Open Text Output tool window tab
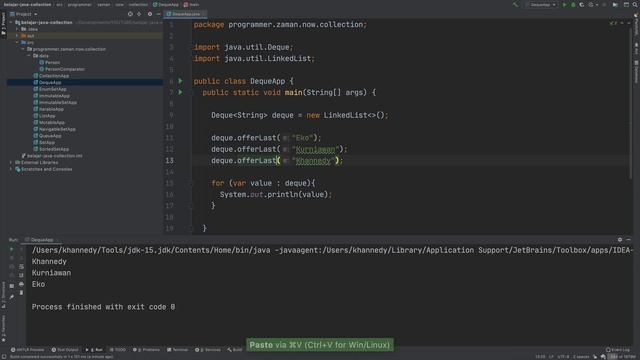 (65, 350)
